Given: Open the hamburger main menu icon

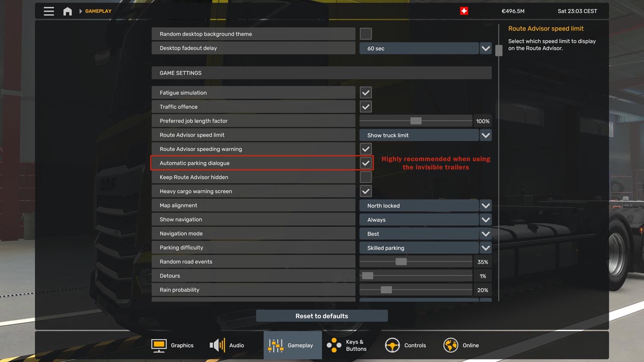Looking at the screenshot, I should click(x=49, y=11).
